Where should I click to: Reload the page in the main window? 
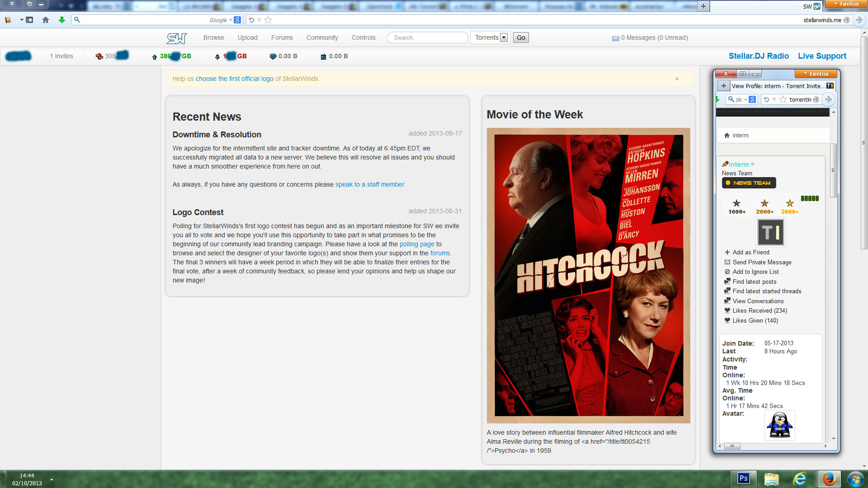point(251,20)
